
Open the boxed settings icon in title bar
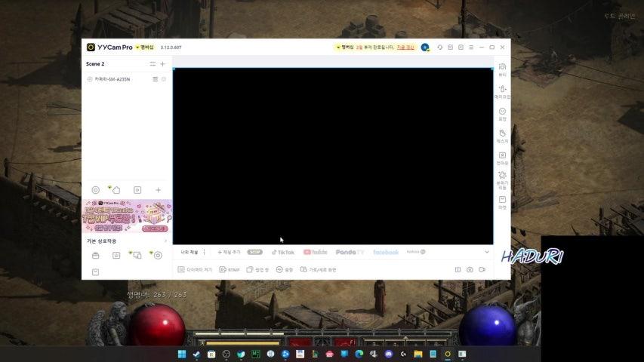click(461, 48)
